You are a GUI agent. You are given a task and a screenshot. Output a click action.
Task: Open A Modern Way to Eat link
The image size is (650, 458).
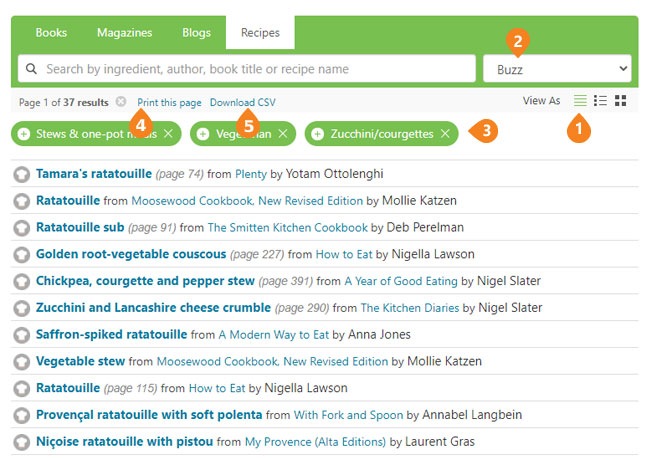point(274,334)
